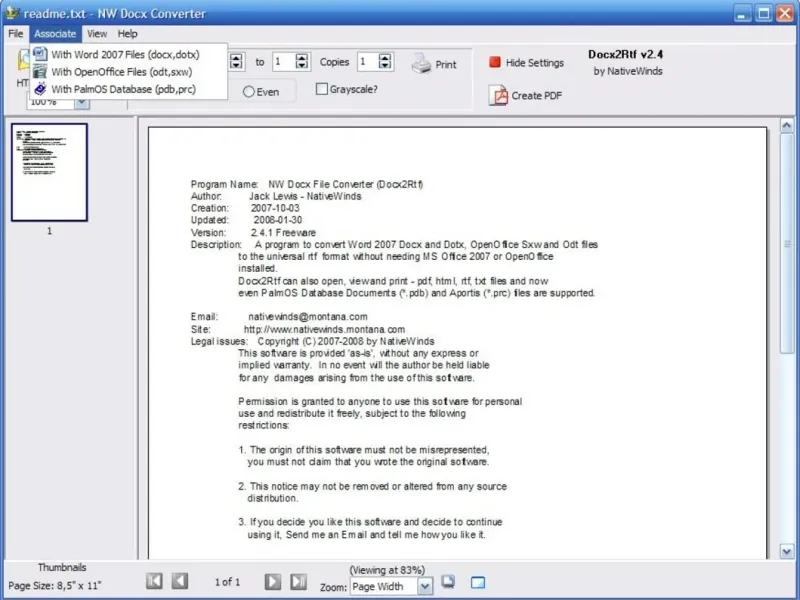Click the vertical scrollbar down arrow
Image resolution: width=800 pixels, height=600 pixels.
point(787,551)
